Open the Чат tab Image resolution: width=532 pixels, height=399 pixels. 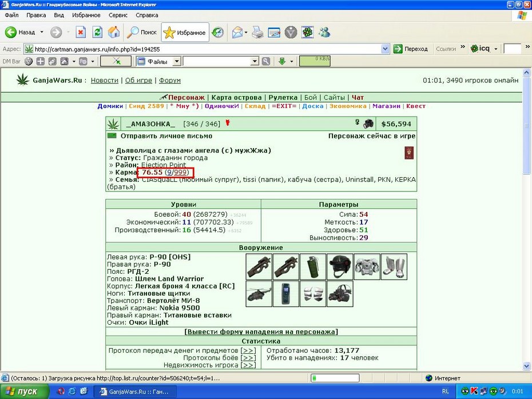358,98
